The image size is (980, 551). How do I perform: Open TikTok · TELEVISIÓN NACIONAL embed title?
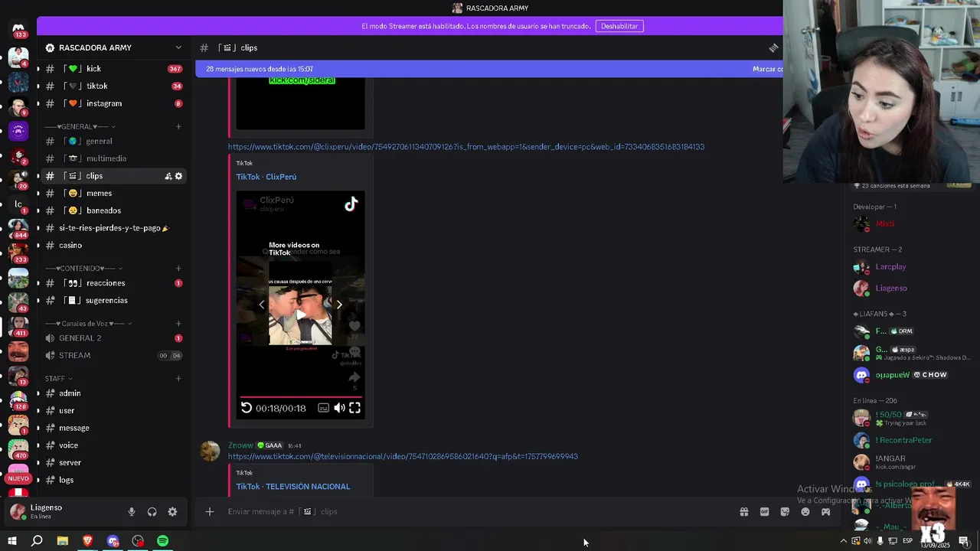pos(293,487)
